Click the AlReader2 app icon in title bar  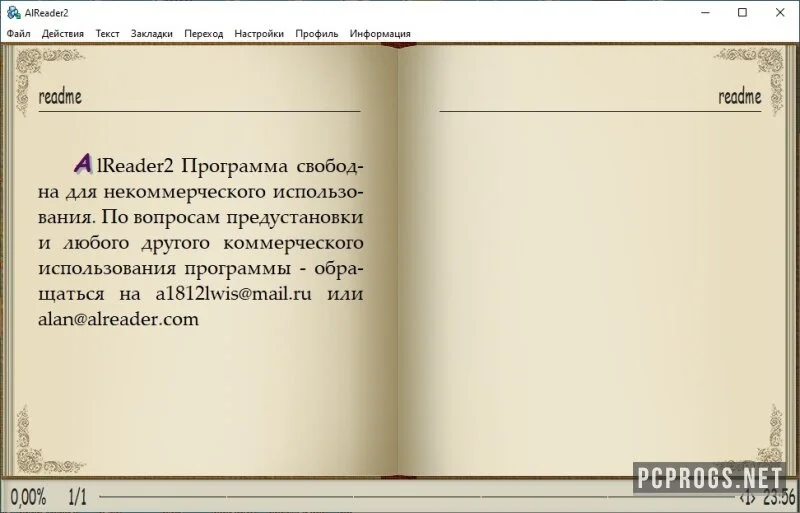[x=14, y=12]
